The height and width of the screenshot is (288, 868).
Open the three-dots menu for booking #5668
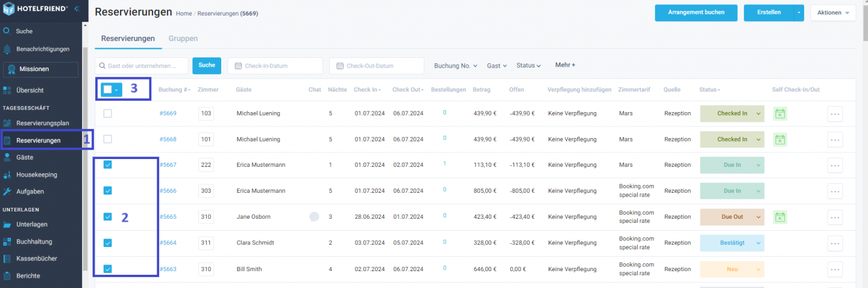835,140
